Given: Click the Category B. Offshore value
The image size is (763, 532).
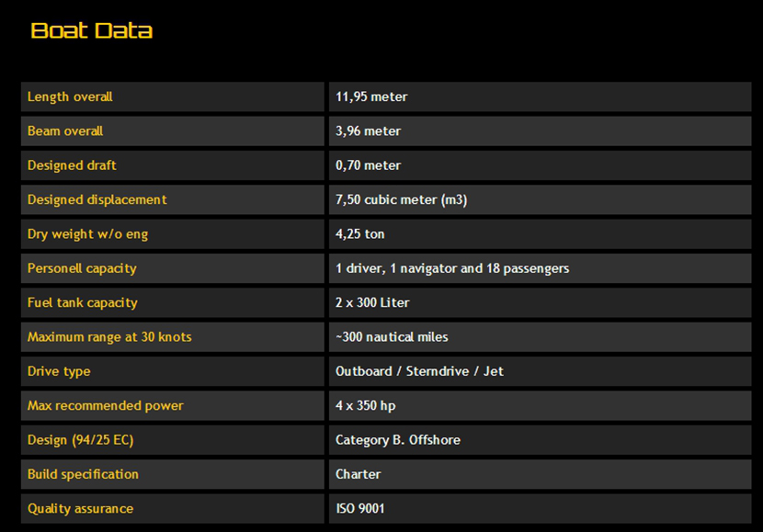Looking at the screenshot, I should (398, 440).
